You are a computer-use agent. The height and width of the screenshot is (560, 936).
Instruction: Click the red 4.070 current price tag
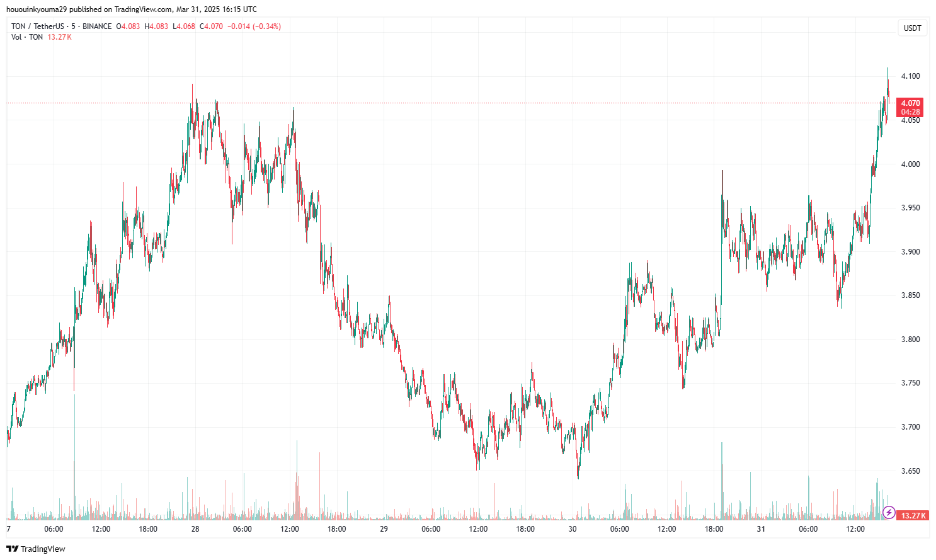(910, 103)
